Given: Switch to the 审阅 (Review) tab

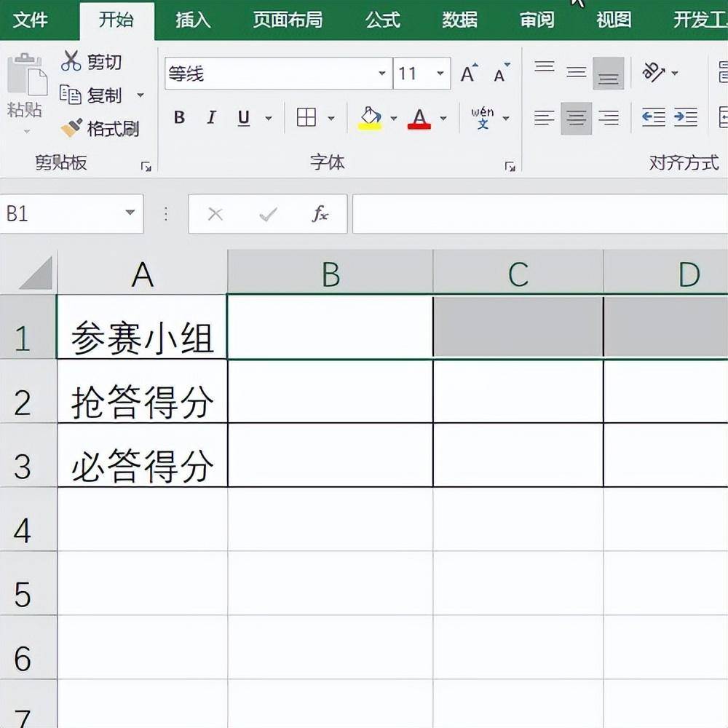Looking at the screenshot, I should (x=537, y=20).
